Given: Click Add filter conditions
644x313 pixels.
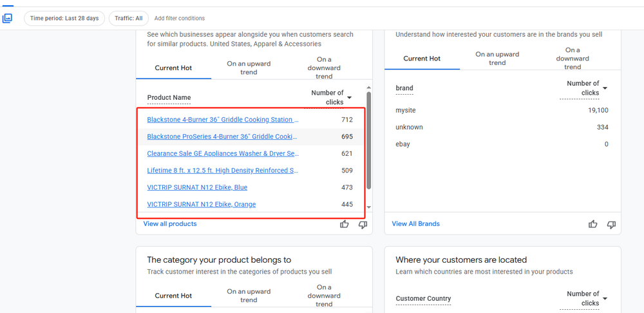Looking at the screenshot, I should [x=180, y=19].
